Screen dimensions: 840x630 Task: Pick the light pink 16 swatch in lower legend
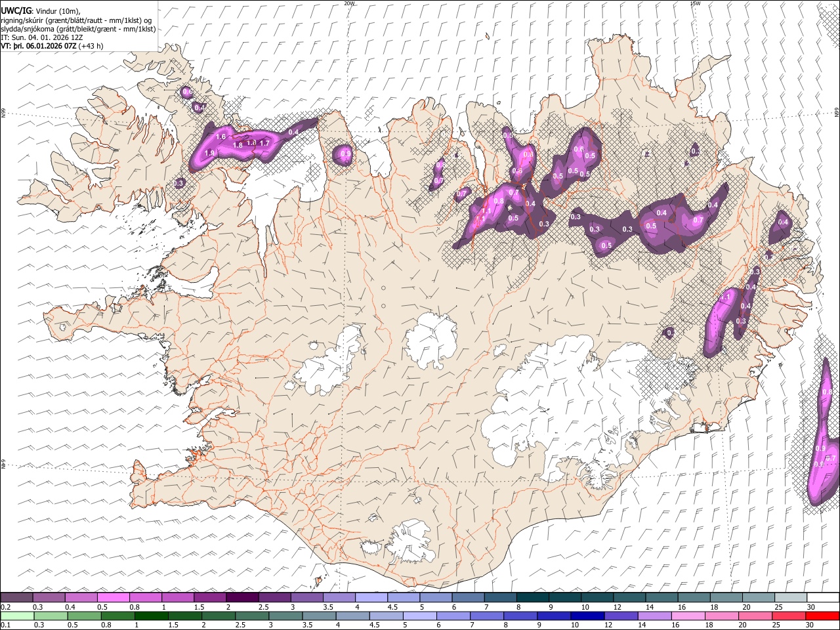[687, 616]
